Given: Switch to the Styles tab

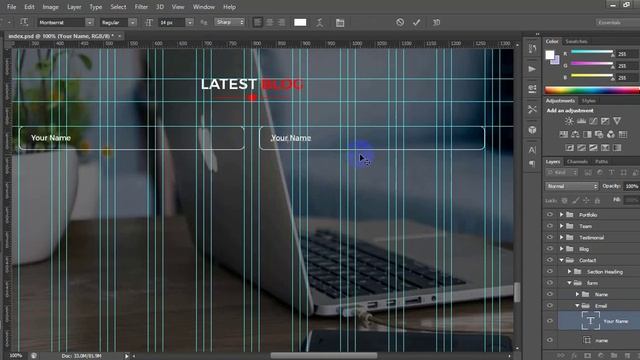Looking at the screenshot, I should (x=589, y=101).
